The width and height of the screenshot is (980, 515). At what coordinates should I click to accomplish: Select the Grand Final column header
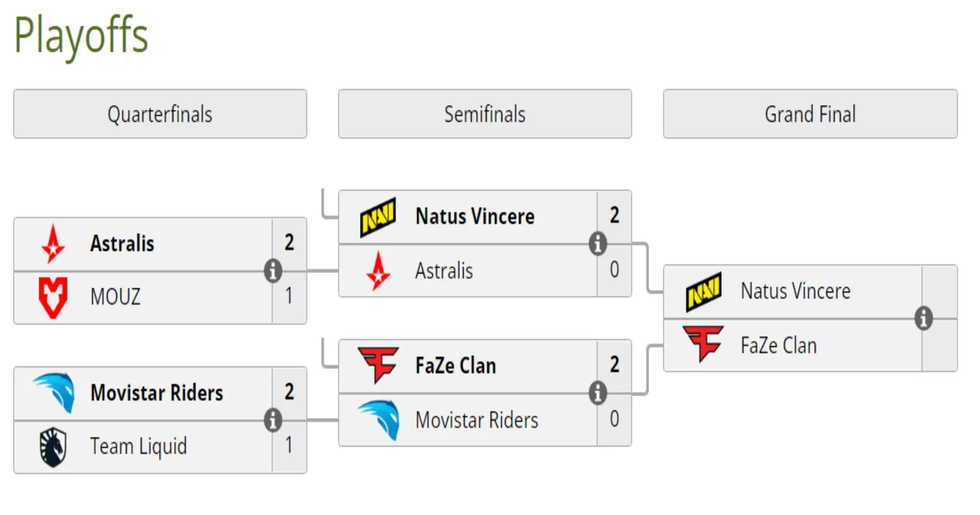[x=810, y=114]
